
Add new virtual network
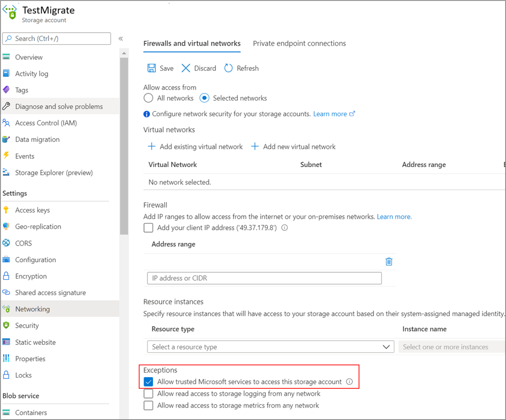pyautogui.click(x=293, y=147)
